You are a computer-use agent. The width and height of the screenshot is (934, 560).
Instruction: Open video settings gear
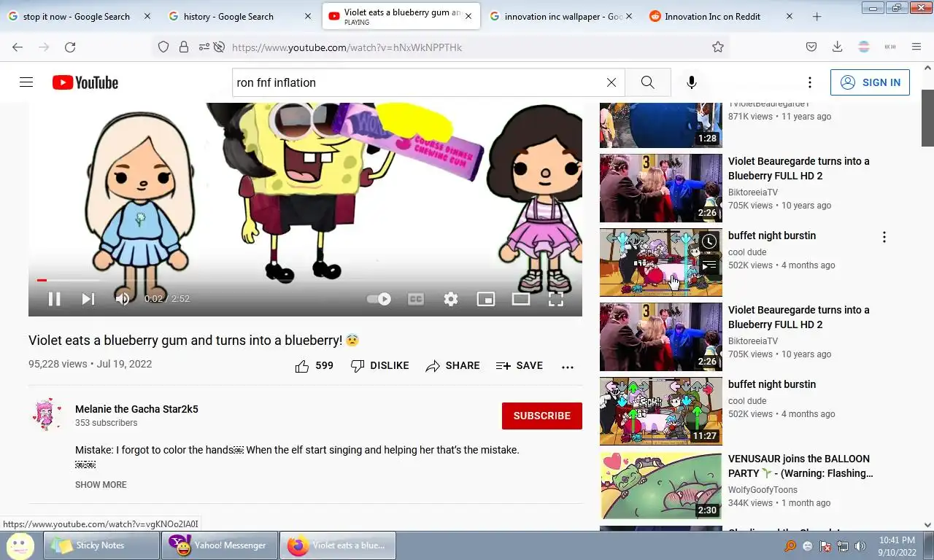tap(451, 299)
